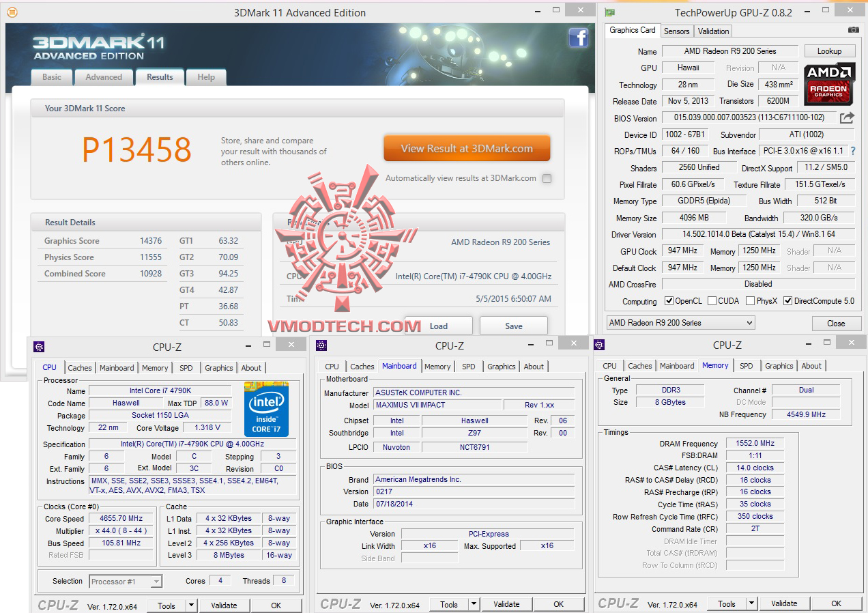
Task: Click the Combined Score value 10928
Action: tap(150, 274)
